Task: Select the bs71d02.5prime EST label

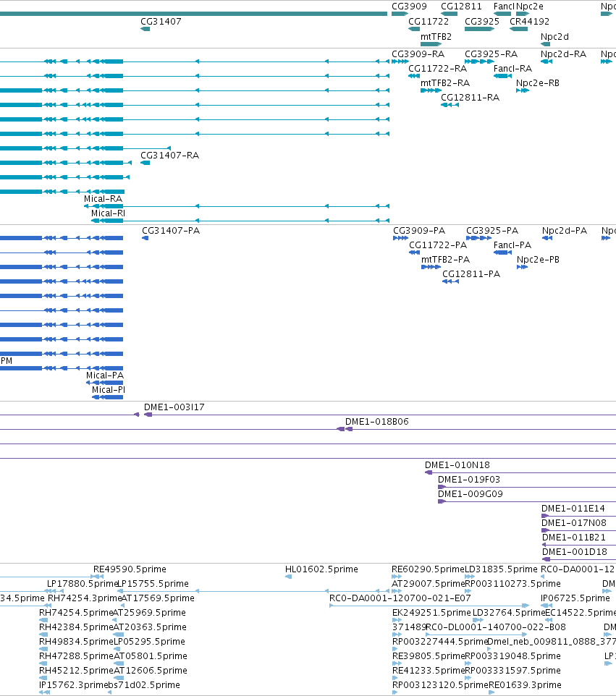Action: pyautogui.click(x=144, y=685)
